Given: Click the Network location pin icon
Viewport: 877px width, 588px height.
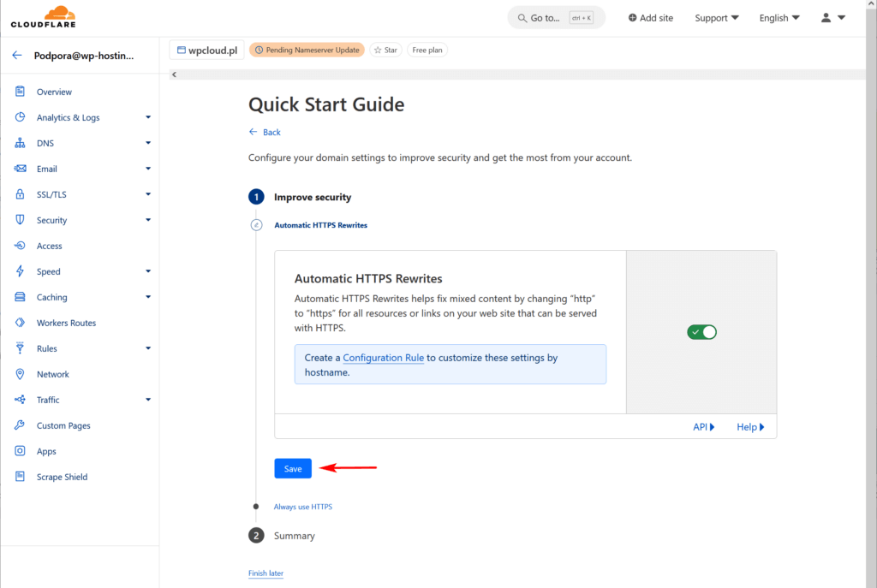Looking at the screenshot, I should point(20,374).
